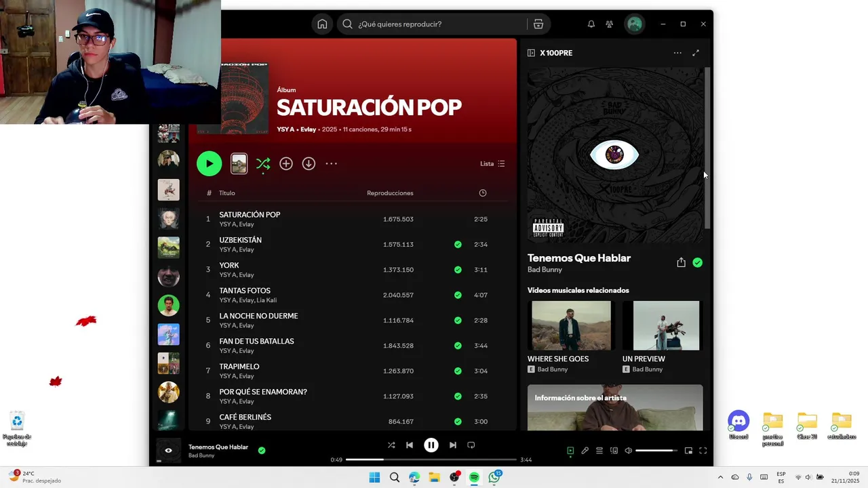
Task: Adjust the Spotify volume slider
Action: tap(656, 451)
